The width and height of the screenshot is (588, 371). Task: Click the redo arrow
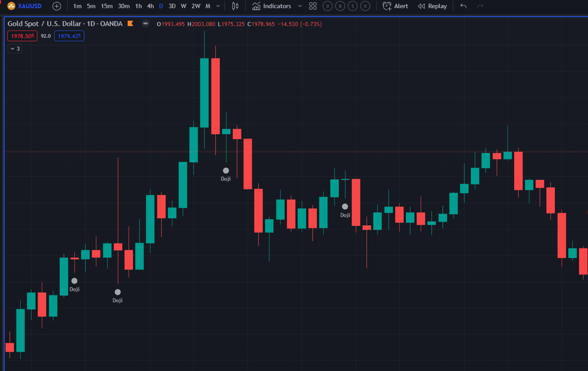480,6
